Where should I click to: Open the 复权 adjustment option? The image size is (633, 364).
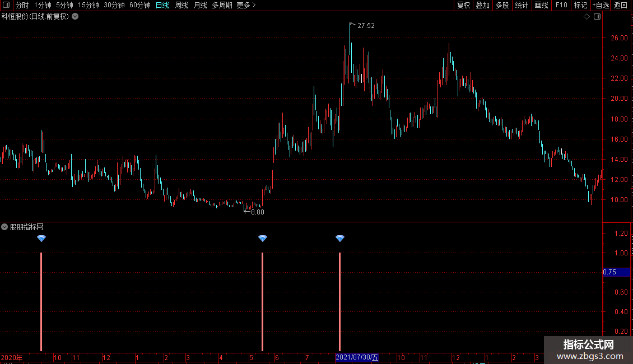coord(463,5)
